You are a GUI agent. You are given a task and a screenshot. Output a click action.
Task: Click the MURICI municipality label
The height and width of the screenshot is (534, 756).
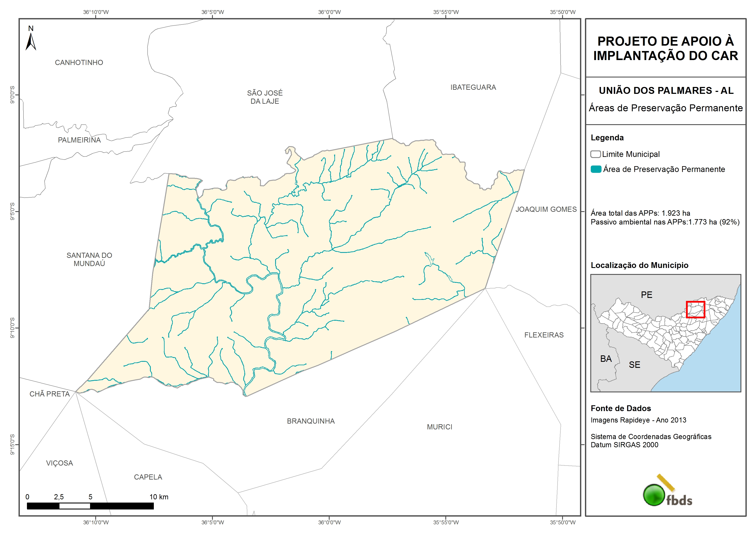pyautogui.click(x=439, y=427)
